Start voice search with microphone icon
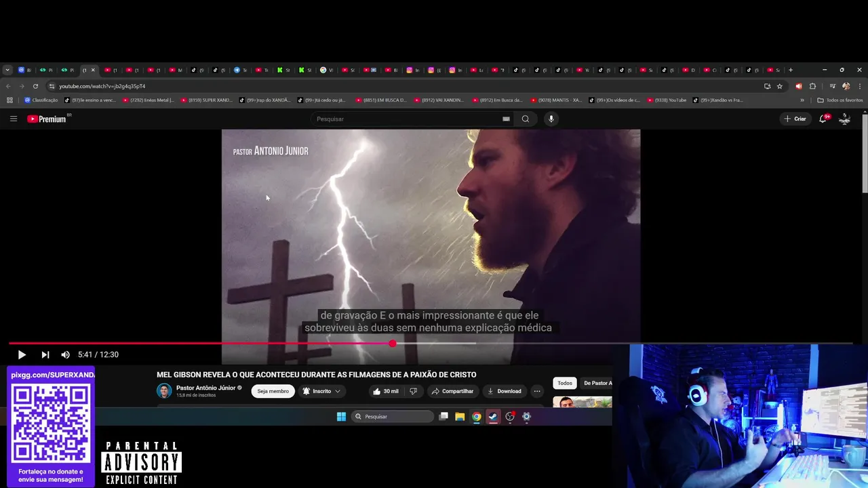 [551, 119]
